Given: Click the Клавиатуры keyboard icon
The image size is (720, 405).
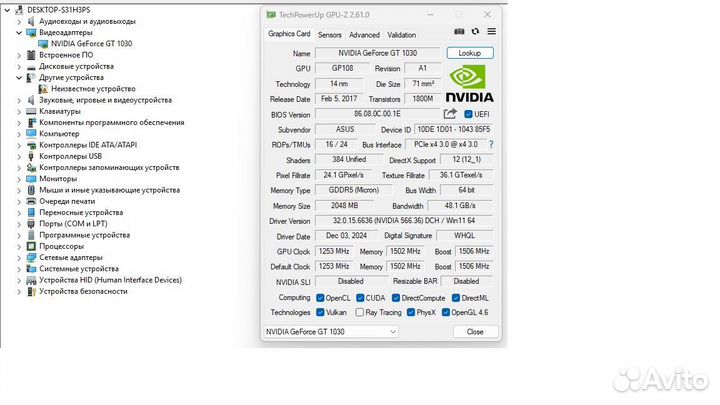Looking at the screenshot, I should (31, 111).
